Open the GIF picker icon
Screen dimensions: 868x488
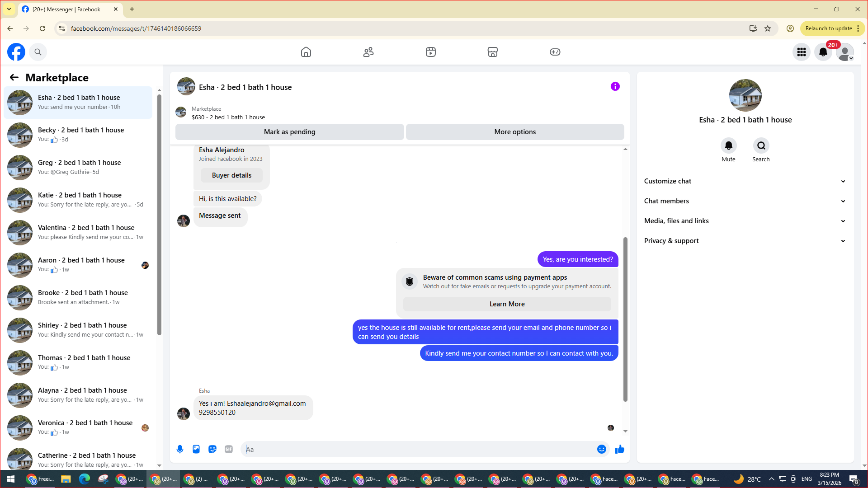click(x=229, y=449)
